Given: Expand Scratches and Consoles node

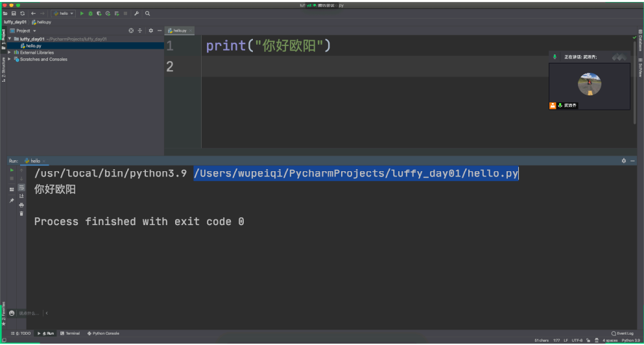Looking at the screenshot, I should tap(10, 59).
